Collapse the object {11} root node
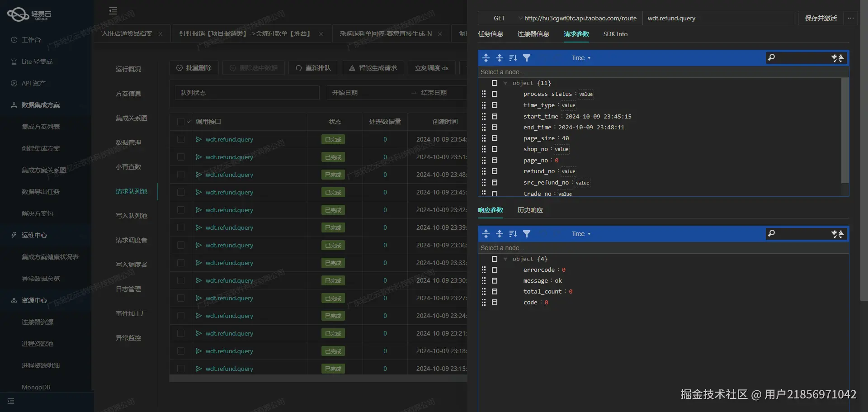The image size is (868, 412). 505,83
